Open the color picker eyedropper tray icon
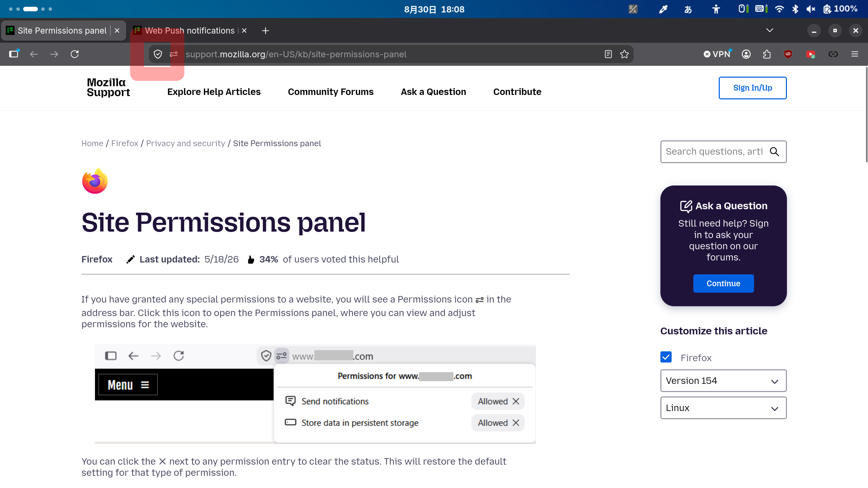This screenshot has width=868, height=488. point(663,9)
